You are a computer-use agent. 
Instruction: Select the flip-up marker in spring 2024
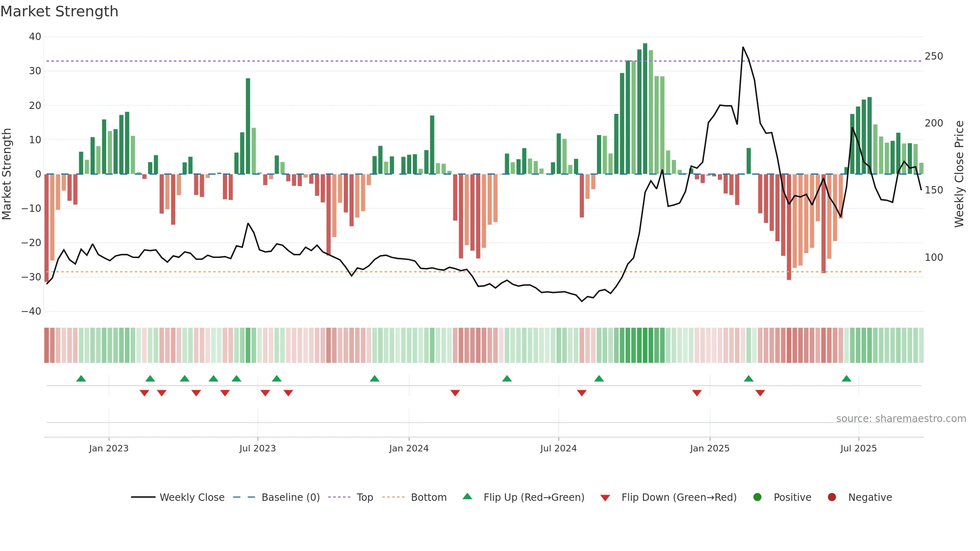(x=507, y=378)
